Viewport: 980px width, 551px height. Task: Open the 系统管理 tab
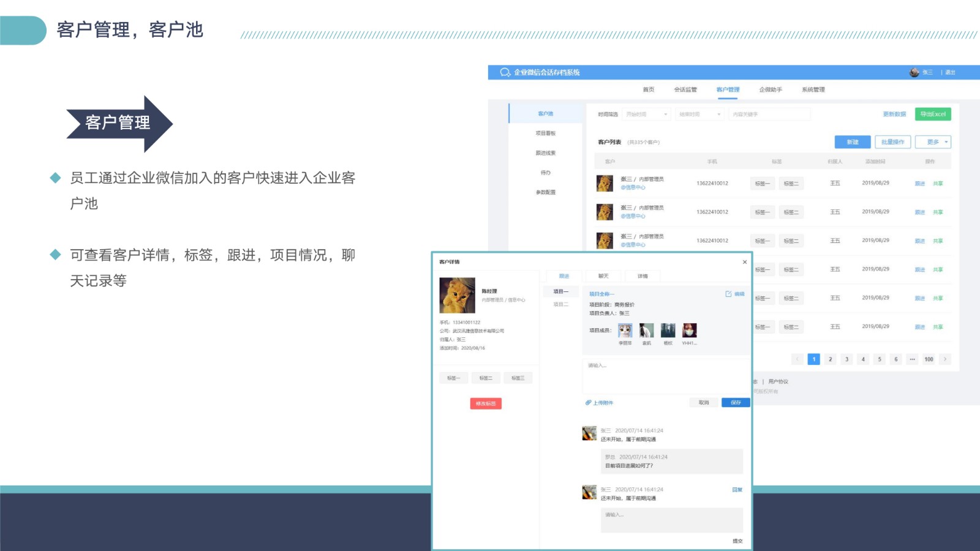tap(813, 90)
